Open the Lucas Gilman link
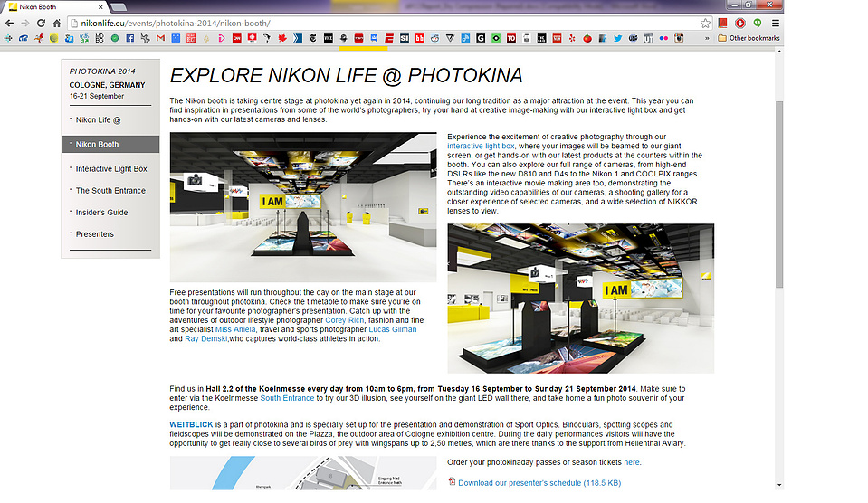The image size is (868, 503). point(393,329)
